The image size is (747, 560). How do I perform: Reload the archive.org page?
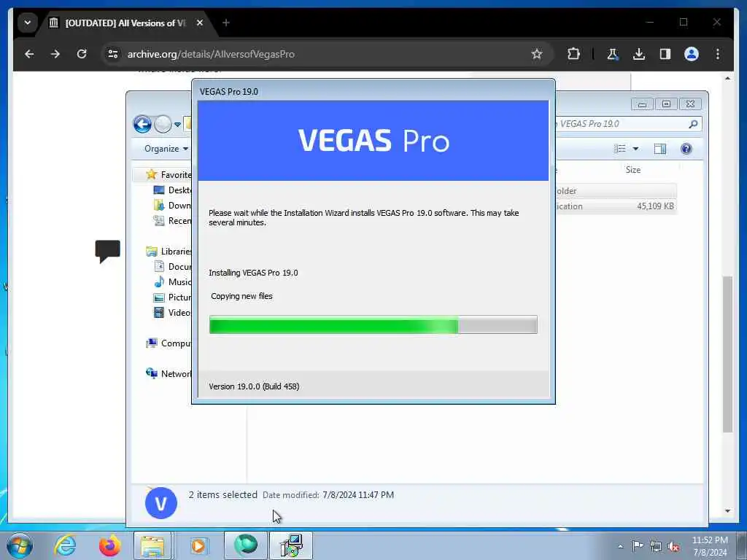[82, 54]
